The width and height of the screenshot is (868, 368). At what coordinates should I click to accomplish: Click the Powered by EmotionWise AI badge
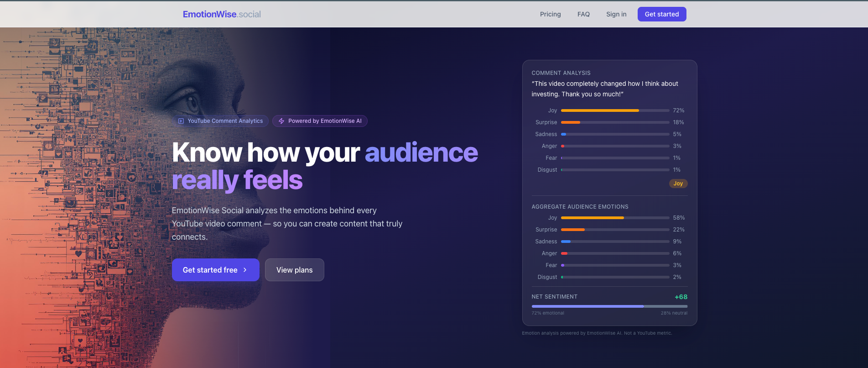coord(320,121)
